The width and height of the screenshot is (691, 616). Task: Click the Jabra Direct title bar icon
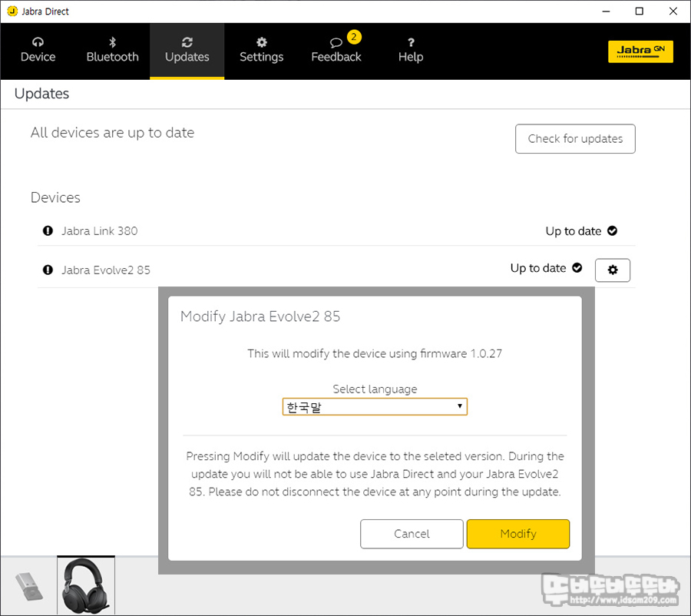tap(12, 11)
